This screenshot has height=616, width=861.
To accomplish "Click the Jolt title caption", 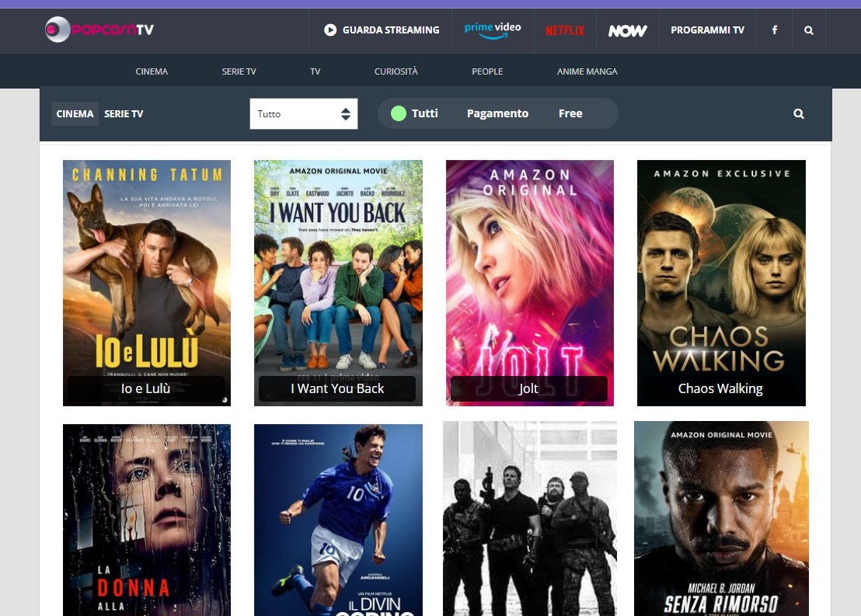I will point(528,388).
